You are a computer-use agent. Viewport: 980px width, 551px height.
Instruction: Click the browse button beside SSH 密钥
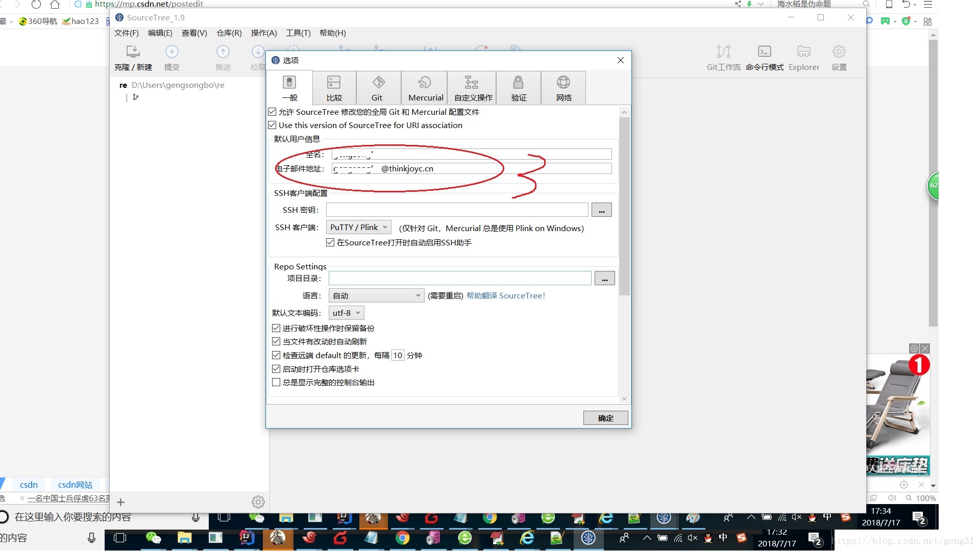pyautogui.click(x=602, y=210)
